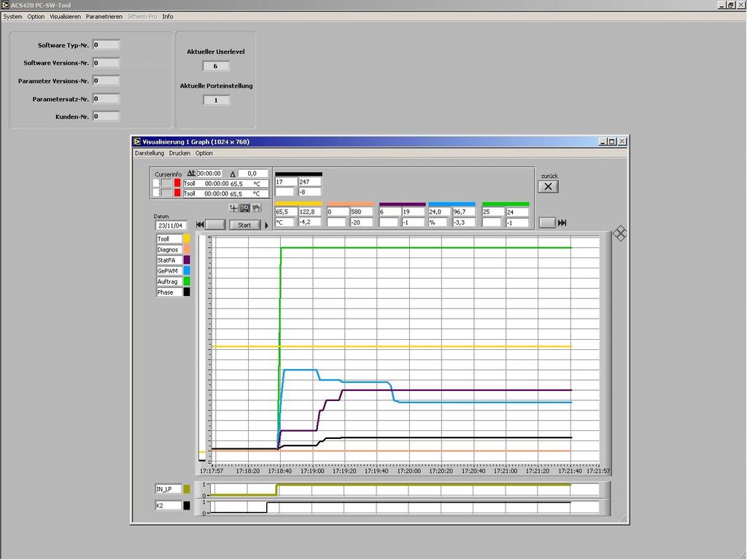Click the Parametersatz-Nr. field
Image resolution: width=747 pixels, height=560 pixels.
point(106,98)
